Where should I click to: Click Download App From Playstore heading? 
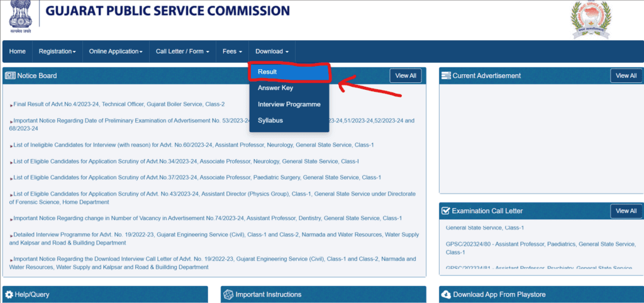pyautogui.click(x=499, y=294)
